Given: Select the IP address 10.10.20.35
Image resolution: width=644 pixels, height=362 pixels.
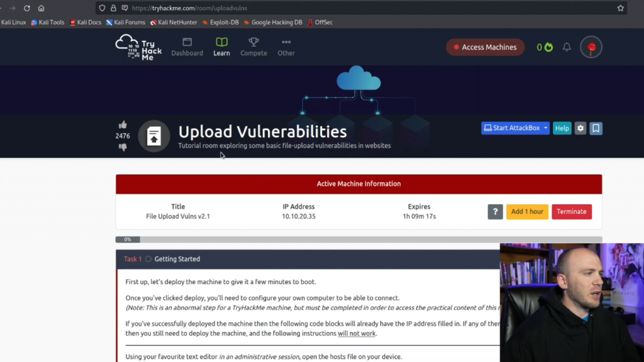Looking at the screenshot, I should 299,216.
